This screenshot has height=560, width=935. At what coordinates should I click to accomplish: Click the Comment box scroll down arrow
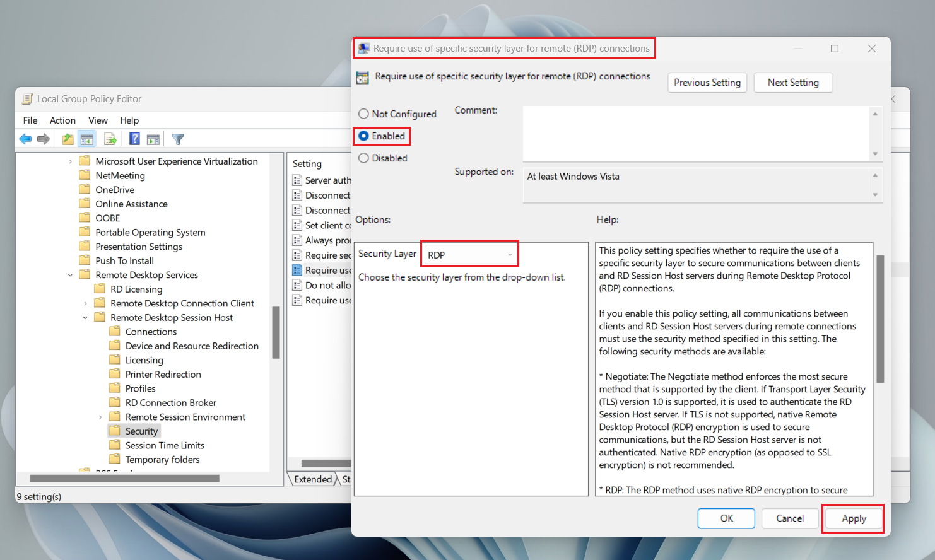pos(875,154)
